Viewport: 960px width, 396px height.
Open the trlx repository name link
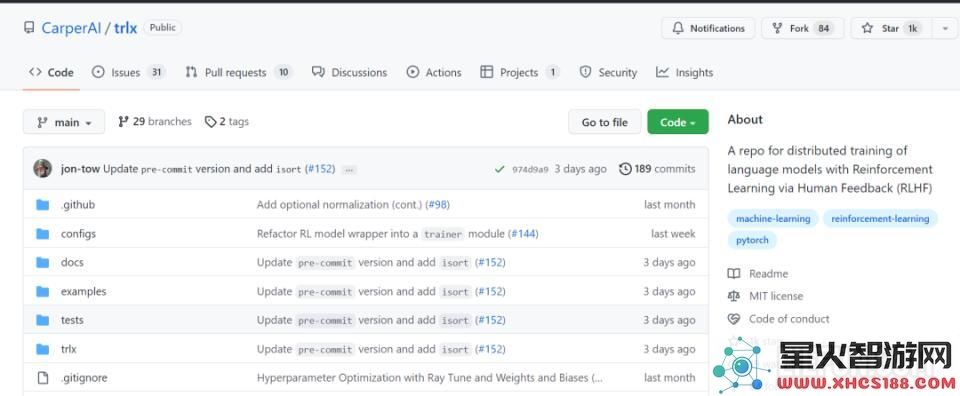tap(126, 28)
